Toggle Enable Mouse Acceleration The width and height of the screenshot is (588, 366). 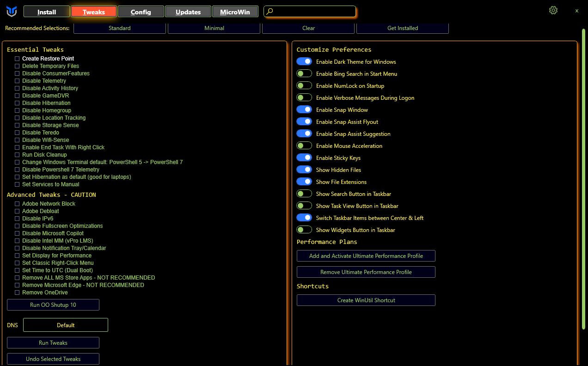304,146
